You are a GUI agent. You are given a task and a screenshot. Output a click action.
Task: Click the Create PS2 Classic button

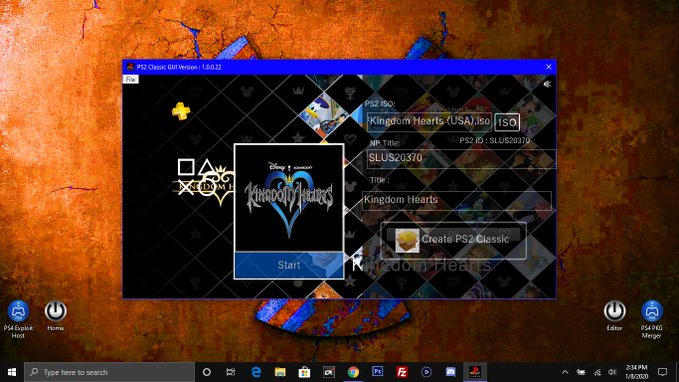pyautogui.click(x=453, y=240)
